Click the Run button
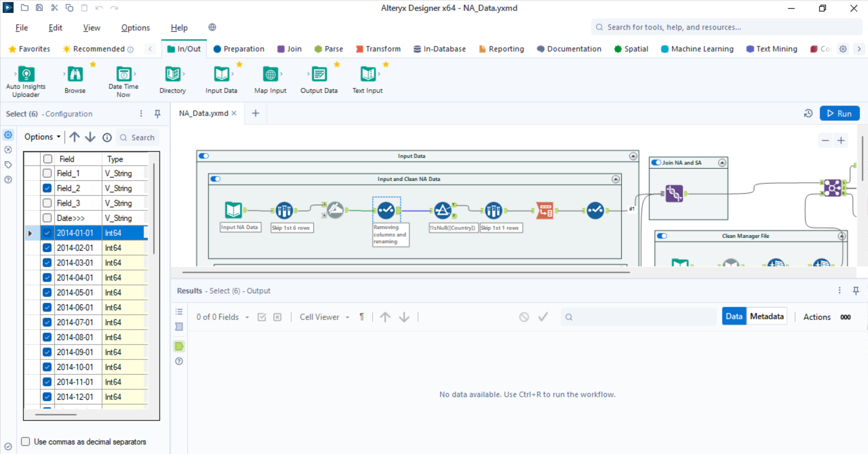Image resolution: width=868 pixels, height=454 pixels. click(840, 113)
